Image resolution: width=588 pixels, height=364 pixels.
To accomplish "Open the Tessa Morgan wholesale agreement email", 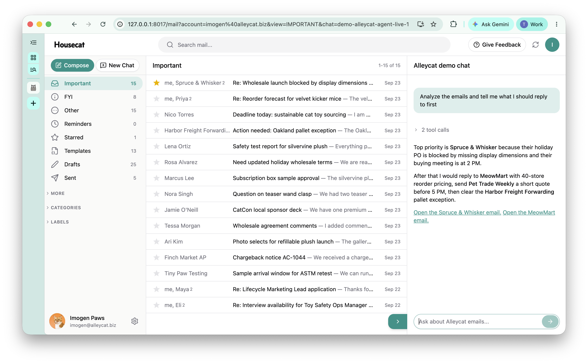I will click(x=276, y=226).
